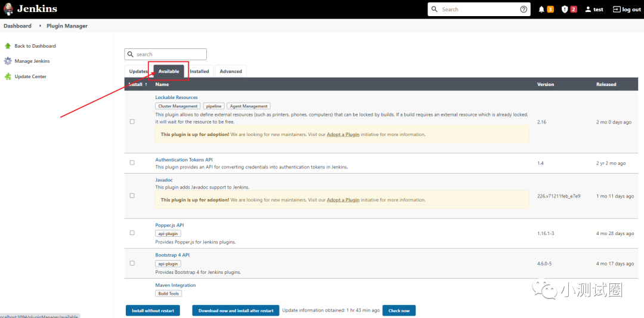Open the Authentication Tokens API link

click(184, 160)
